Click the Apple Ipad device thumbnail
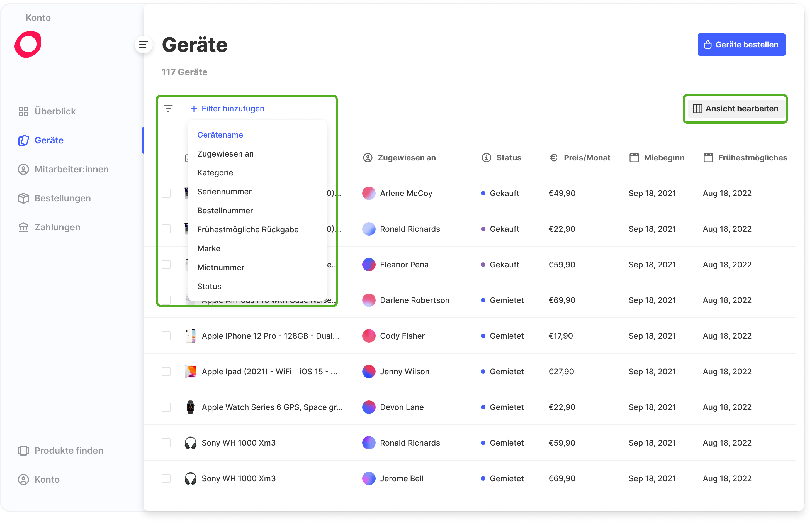The image size is (812, 523). point(191,372)
